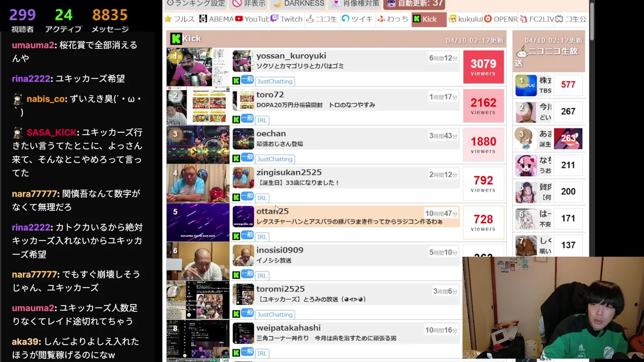Open ottan25 stream thumbnail
644x362 pixels.
click(198, 222)
